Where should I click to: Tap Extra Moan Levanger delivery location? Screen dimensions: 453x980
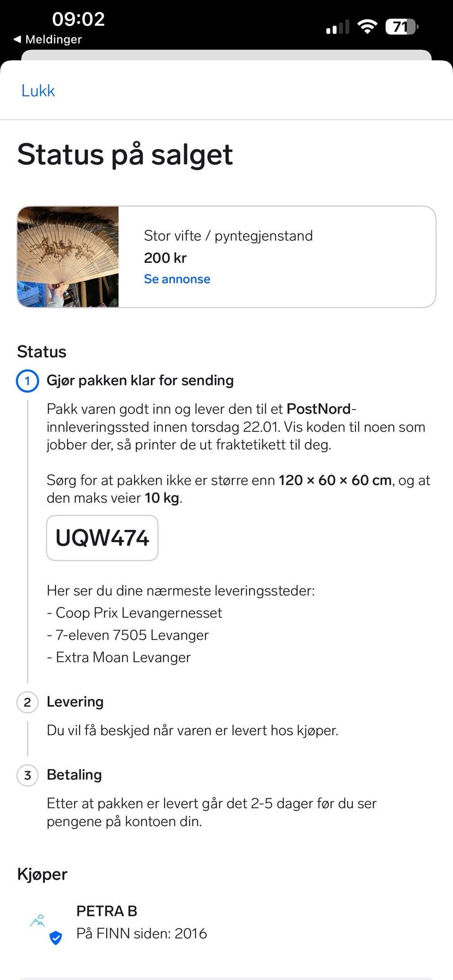click(123, 657)
